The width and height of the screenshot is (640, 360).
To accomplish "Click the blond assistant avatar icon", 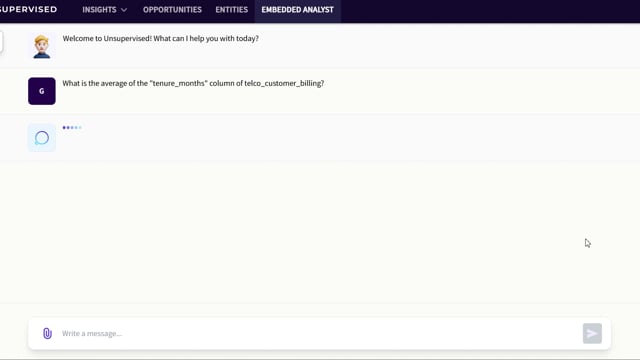I will [x=42, y=46].
